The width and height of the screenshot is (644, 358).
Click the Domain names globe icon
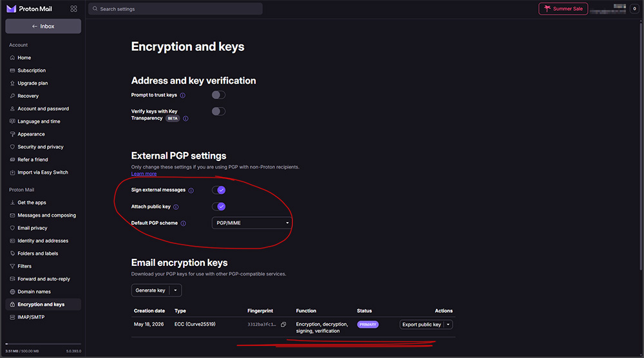click(x=12, y=292)
